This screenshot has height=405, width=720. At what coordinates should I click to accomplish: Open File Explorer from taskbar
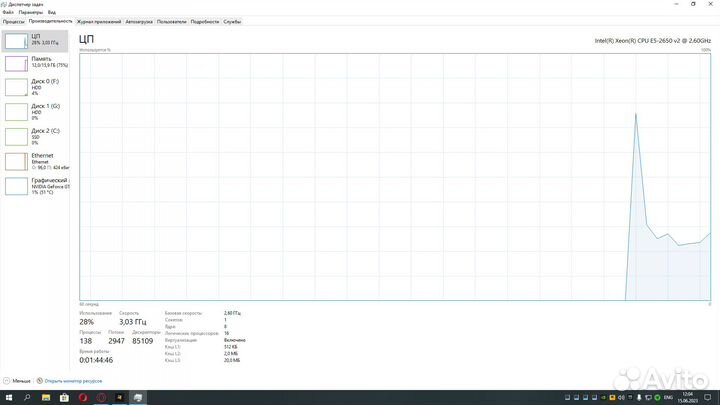(46, 398)
